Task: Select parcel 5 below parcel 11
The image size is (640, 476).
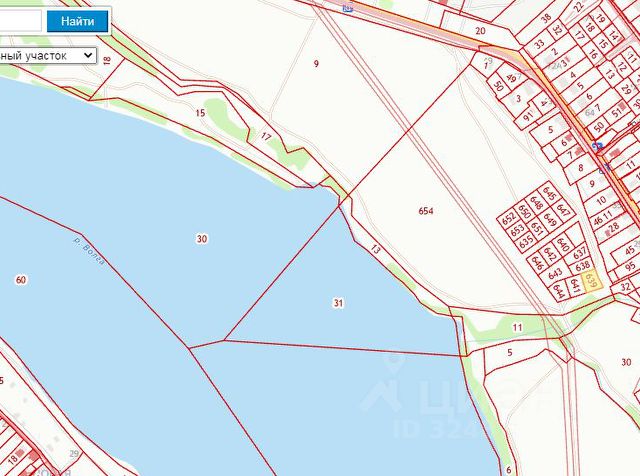Action: [509, 352]
